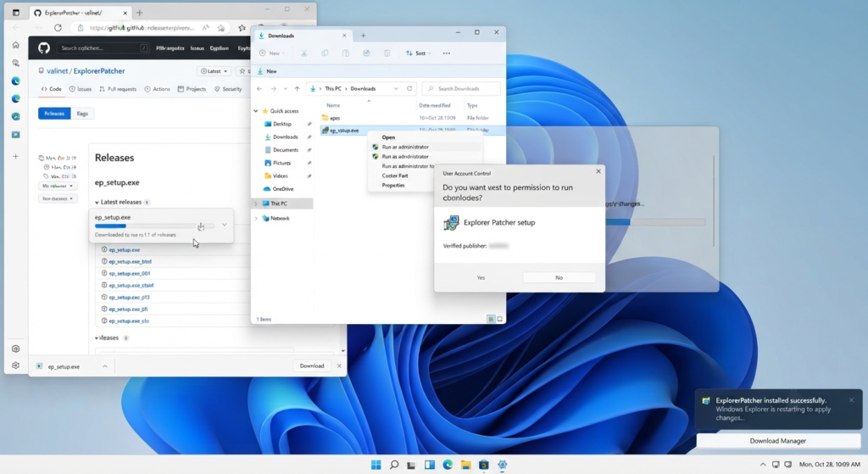
Task: Expand address bar history dropdown in Downloads
Action: 396,88
